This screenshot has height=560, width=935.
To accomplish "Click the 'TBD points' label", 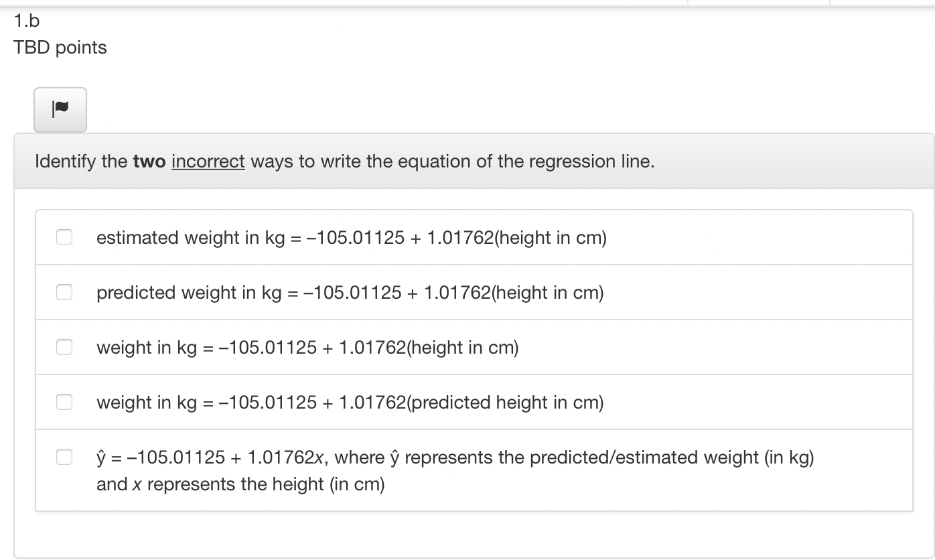I will pos(60,47).
